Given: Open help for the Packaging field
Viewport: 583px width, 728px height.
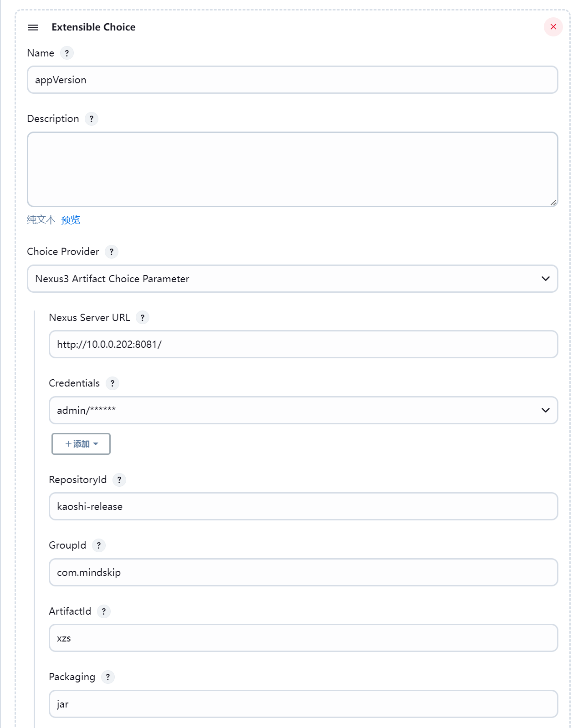Looking at the screenshot, I should pos(108,677).
